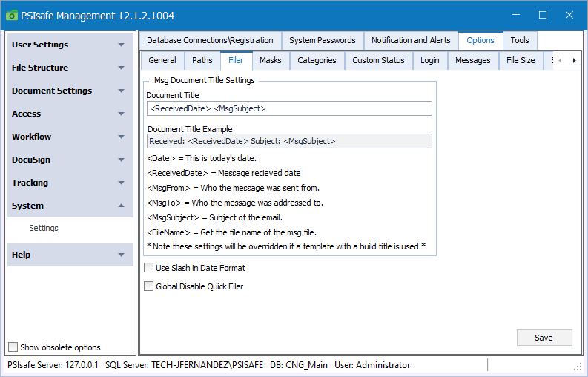This screenshot has width=588, height=377.
Task: Open the Tools tab
Action: 520,40
